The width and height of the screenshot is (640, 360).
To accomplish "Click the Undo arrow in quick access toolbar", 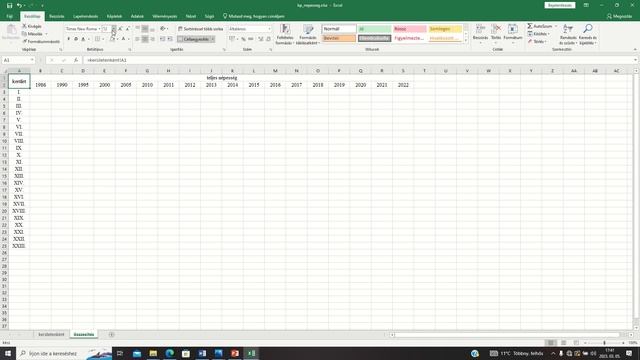I will click(x=19, y=5).
